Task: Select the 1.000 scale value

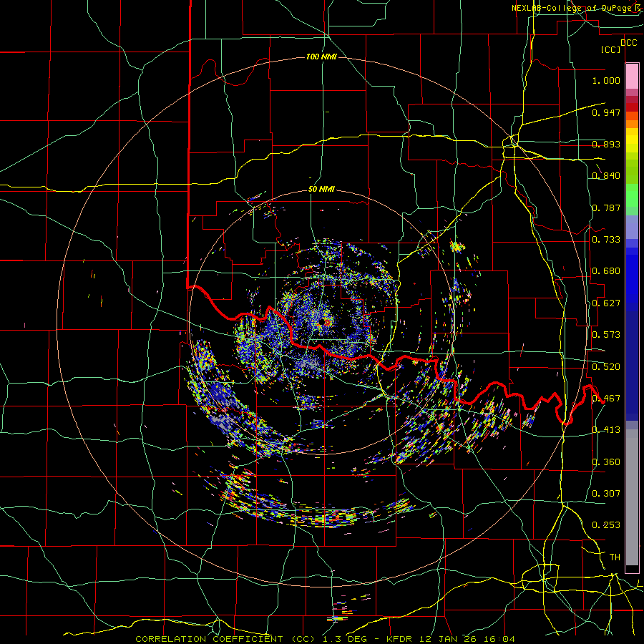Action: click(606, 80)
